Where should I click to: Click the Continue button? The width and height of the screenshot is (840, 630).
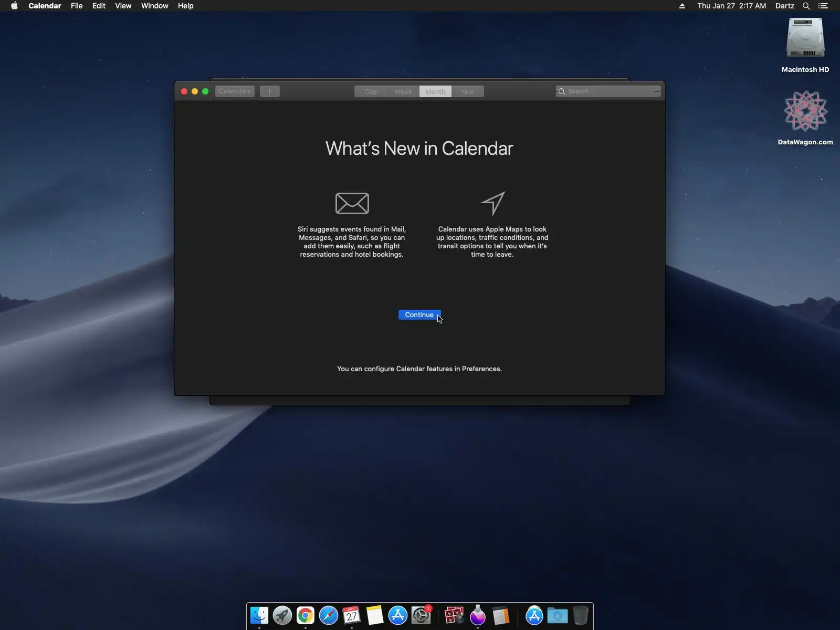coord(419,314)
